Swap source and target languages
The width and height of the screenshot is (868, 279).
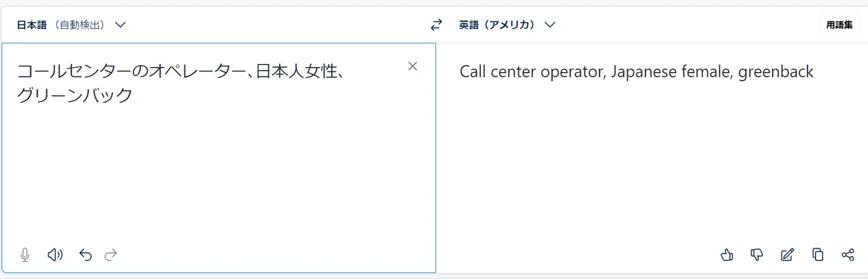[x=436, y=25]
